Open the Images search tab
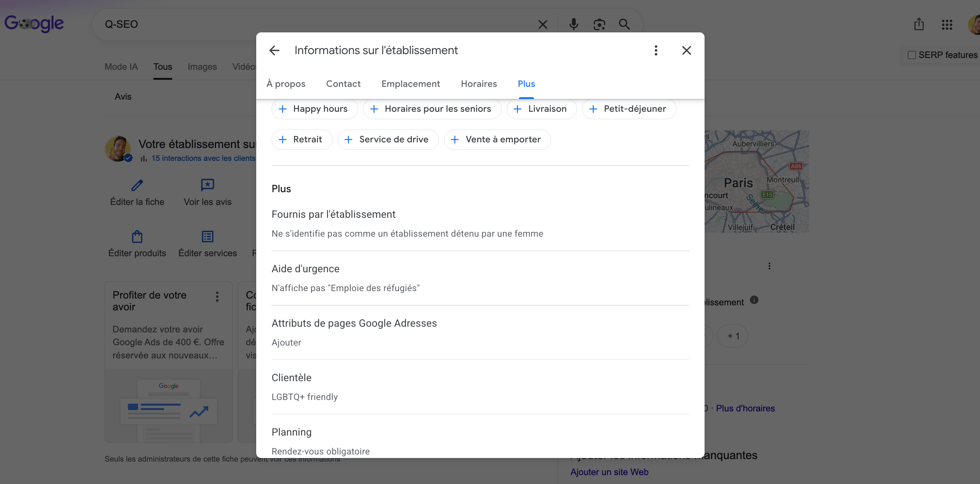Viewport: 980px width, 484px height. point(202,67)
